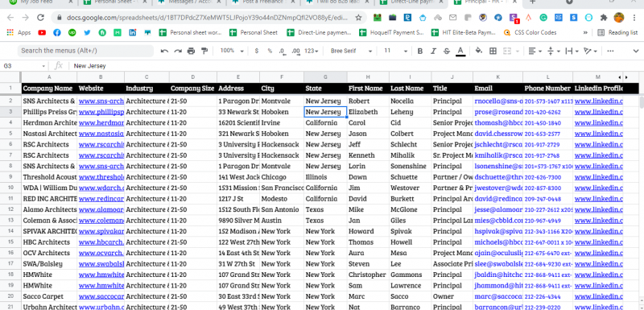Click the redo icon in toolbar
644x310 pixels.
click(178, 51)
